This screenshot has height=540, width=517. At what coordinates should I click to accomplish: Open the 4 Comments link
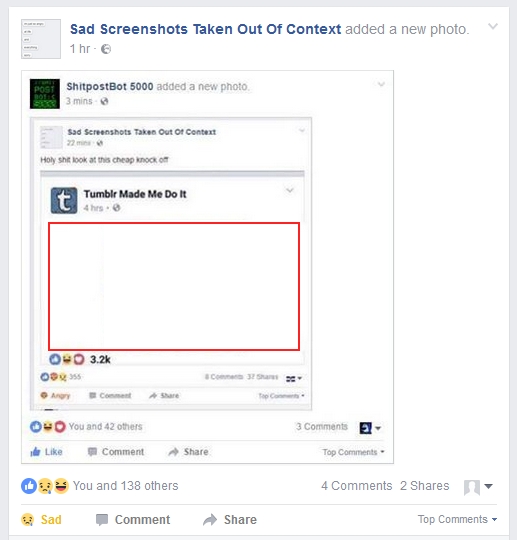tap(356, 486)
